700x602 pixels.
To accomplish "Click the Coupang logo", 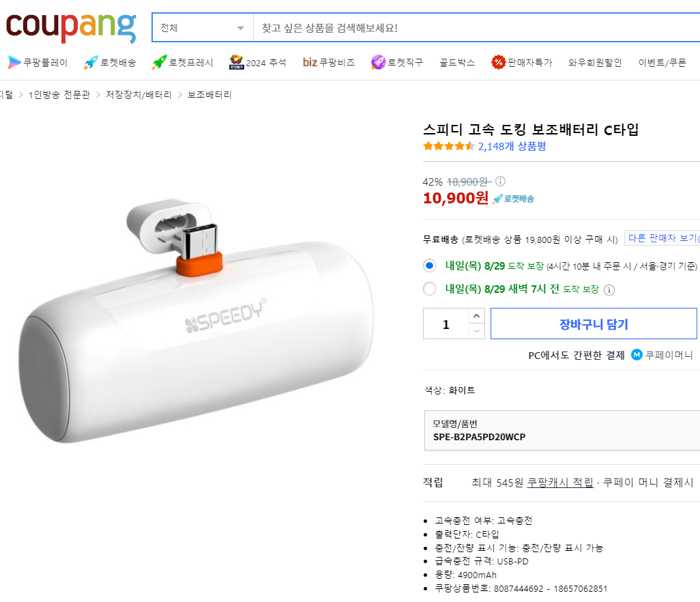I will (x=70, y=25).
